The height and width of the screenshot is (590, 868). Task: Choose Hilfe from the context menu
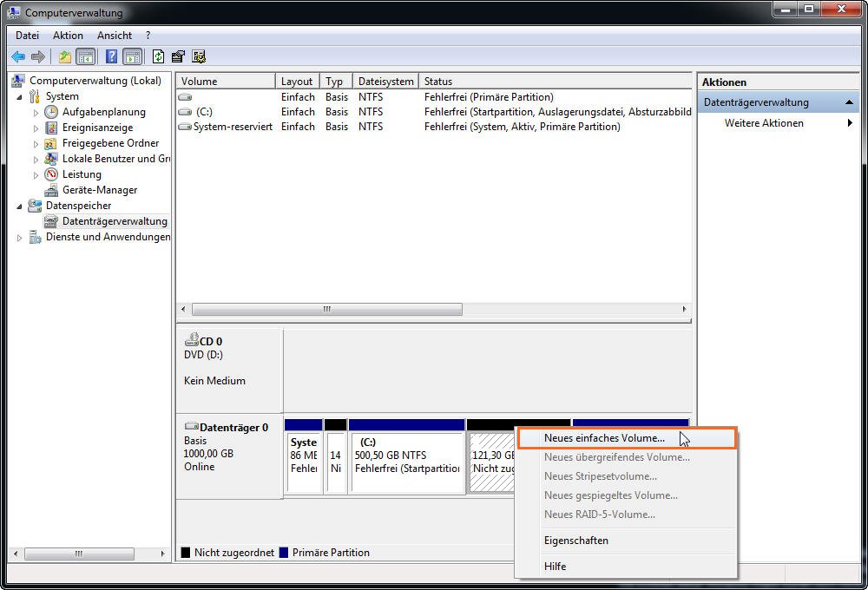coord(627,567)
